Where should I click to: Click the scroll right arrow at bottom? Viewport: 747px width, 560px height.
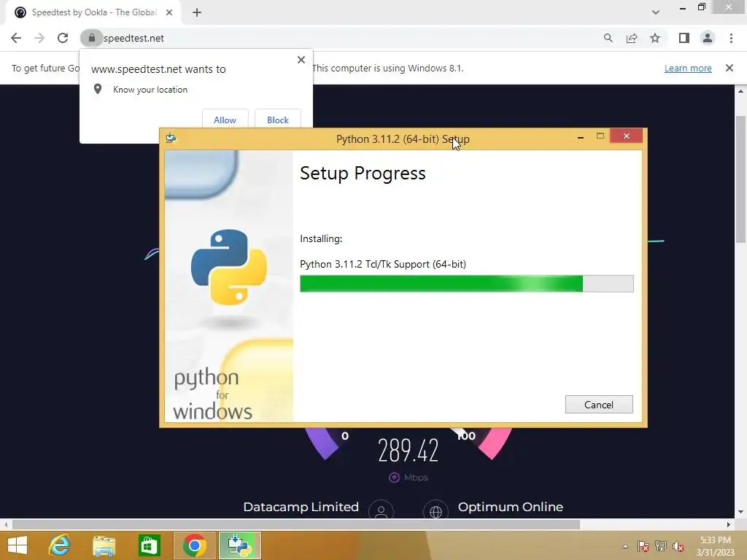[x=729, y=525]
